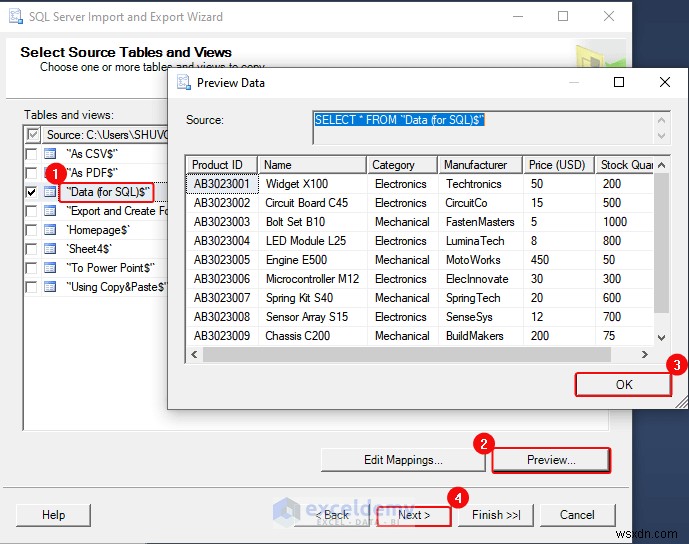689x544 pixels.
Task: Click the Stock Quantity column header
Action: coord(625,165)
